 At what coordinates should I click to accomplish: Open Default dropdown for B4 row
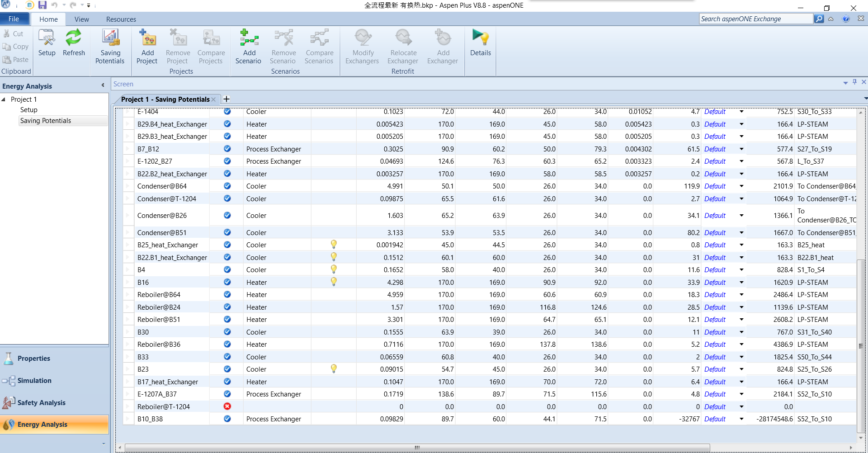pyautogui.click(x=741, y=270)
